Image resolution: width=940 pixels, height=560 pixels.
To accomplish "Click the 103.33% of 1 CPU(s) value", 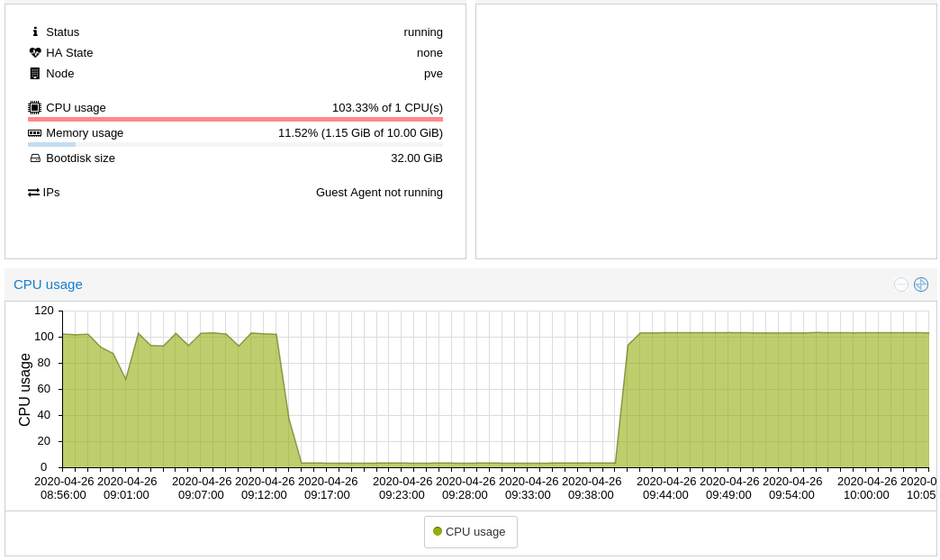I will [x=387, y=107].
